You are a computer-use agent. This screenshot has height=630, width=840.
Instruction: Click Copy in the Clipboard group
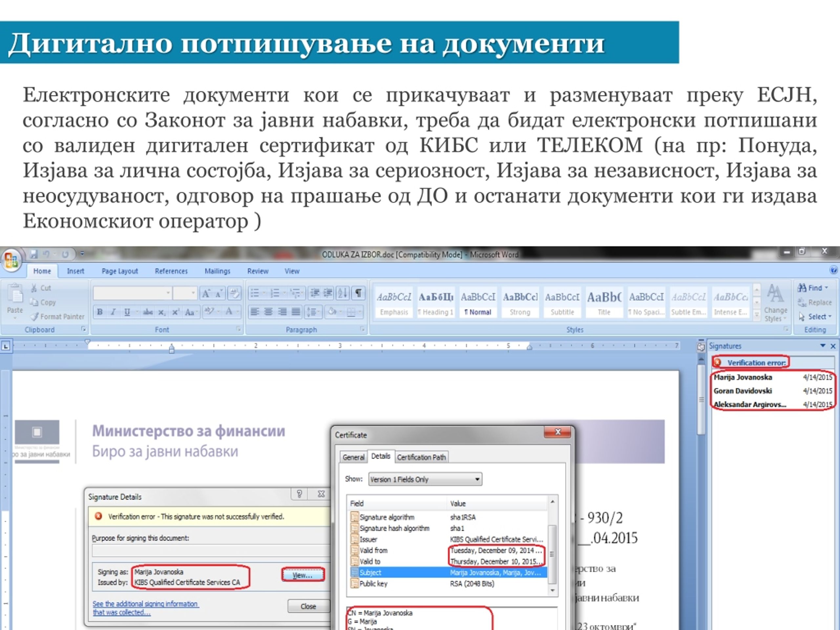(43, 302)
